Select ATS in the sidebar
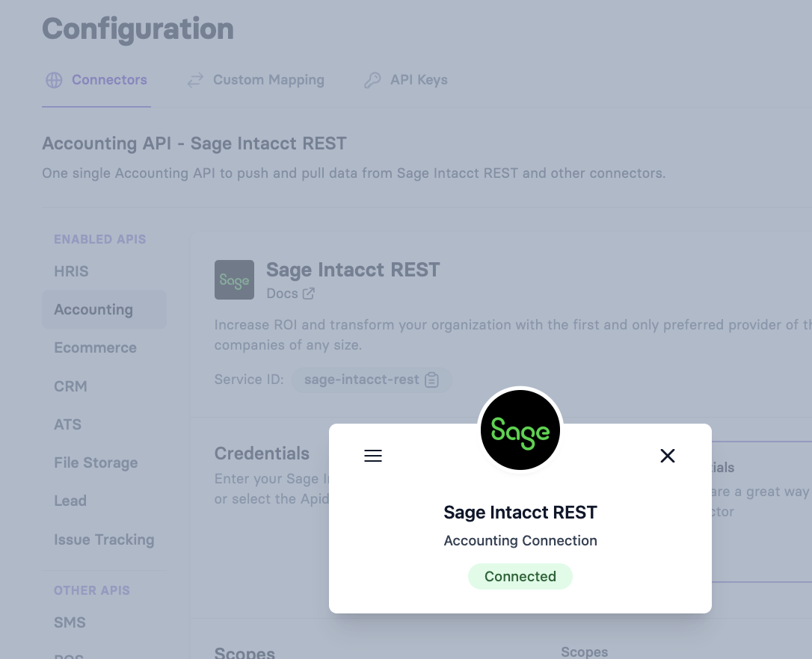812x659 pixels. (67, 424)
